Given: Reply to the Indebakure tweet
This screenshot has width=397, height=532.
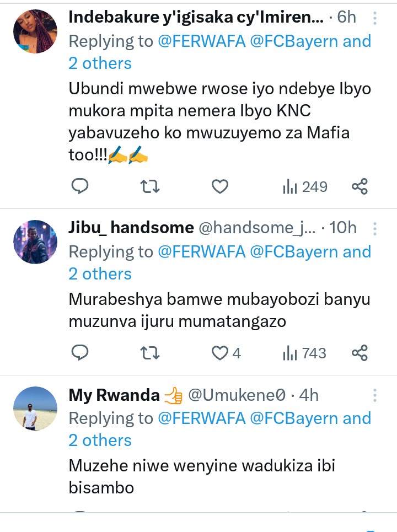Looking at the screenshot, I should (x=81, y=187).
